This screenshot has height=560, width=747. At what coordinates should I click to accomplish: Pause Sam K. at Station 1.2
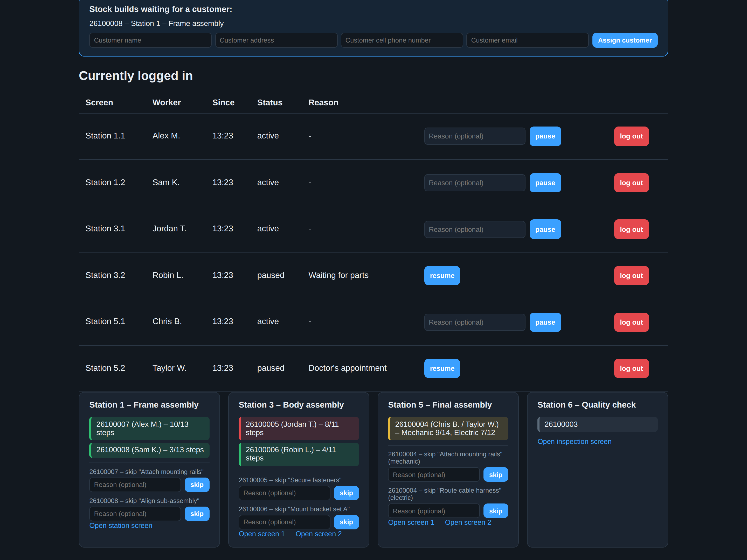pos(545,183)
